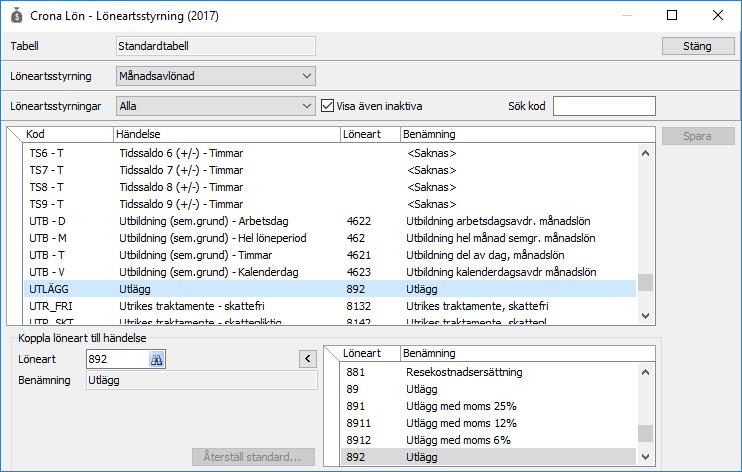The width and height of the screenshot is (742, 472).
Task: Click the lower Löneart column header
Action: pyautogui.click(x=371, y=353)
